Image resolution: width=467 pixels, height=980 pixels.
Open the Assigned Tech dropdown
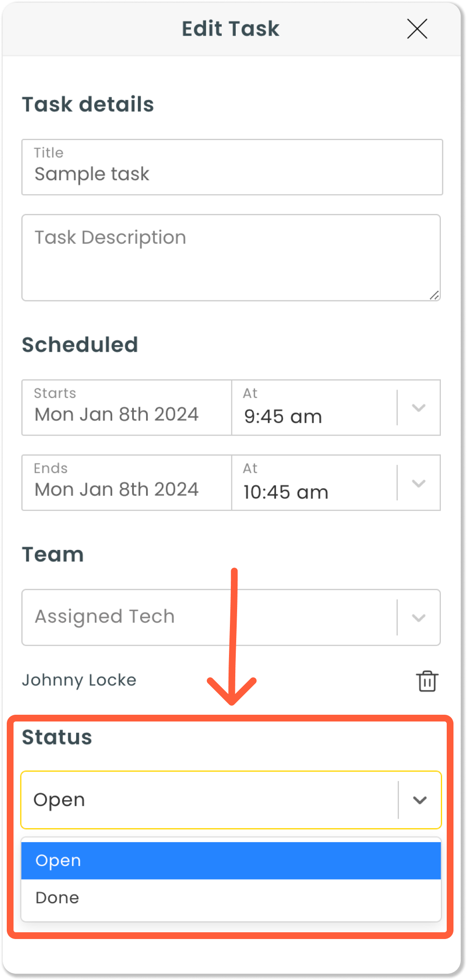click(x=419, y=617)
